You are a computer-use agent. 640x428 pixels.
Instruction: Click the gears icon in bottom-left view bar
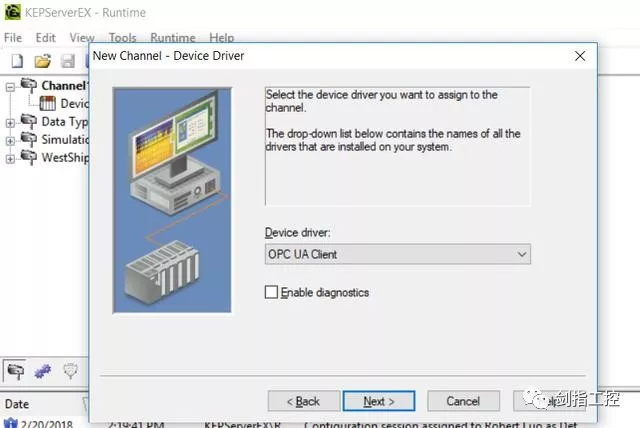pyautogui.click(x=42, y=370)
